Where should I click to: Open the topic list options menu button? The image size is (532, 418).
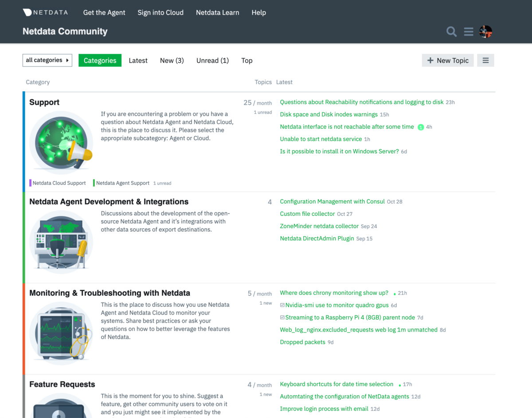click(x=485, y=60)
